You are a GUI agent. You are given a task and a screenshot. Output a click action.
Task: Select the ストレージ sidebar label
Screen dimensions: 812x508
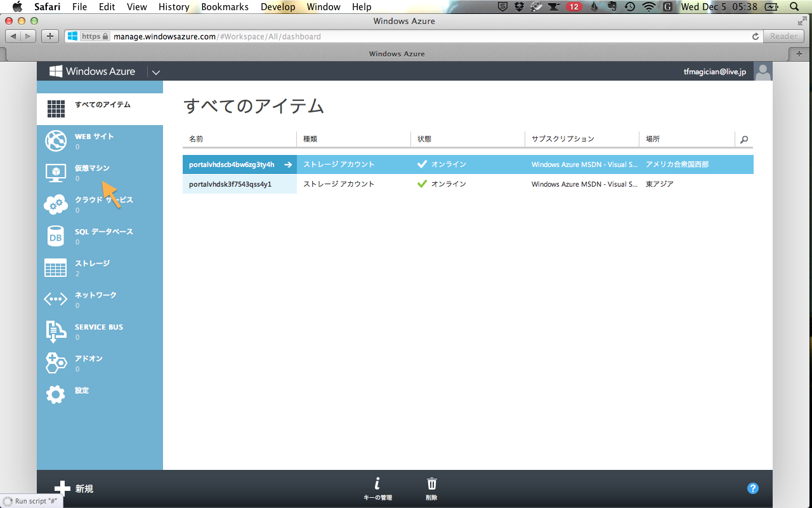(92, 264)
